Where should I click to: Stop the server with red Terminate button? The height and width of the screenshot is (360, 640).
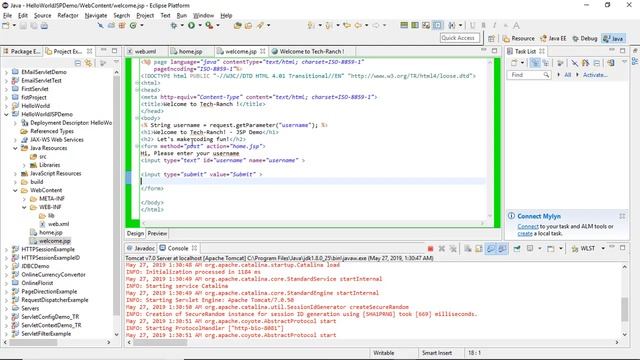(430, 248)
